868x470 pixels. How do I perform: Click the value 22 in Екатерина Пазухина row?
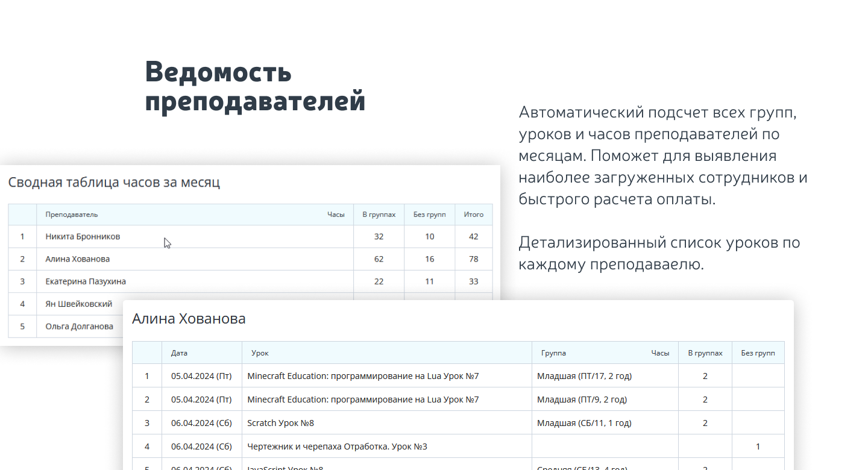click(379, 281)
